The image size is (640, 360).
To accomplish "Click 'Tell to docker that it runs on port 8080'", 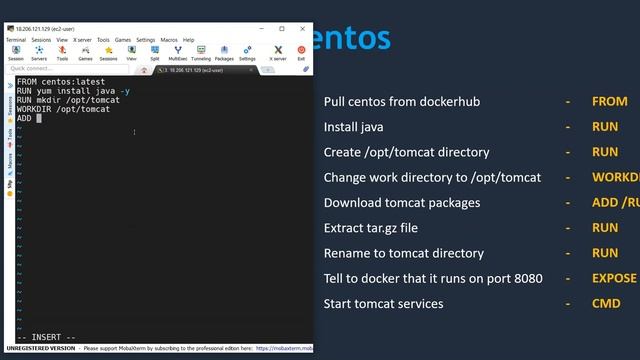I will (x=433, y=279).
